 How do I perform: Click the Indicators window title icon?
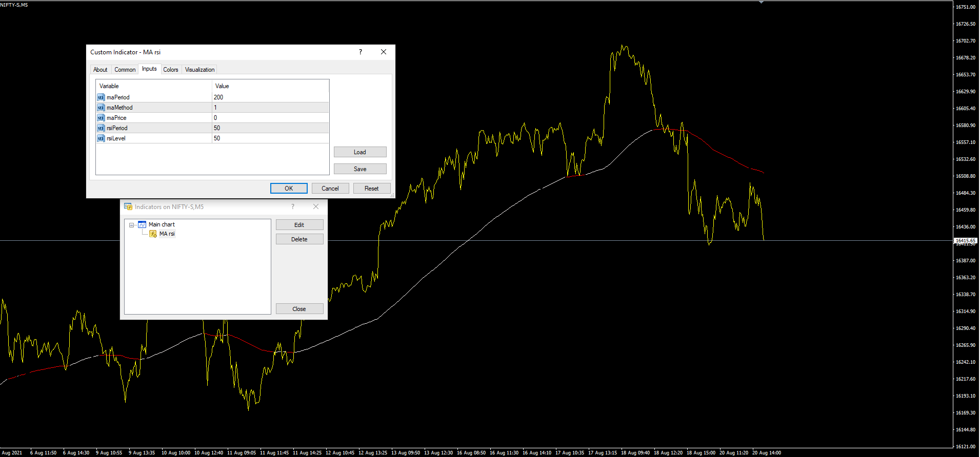coord(128,206)
